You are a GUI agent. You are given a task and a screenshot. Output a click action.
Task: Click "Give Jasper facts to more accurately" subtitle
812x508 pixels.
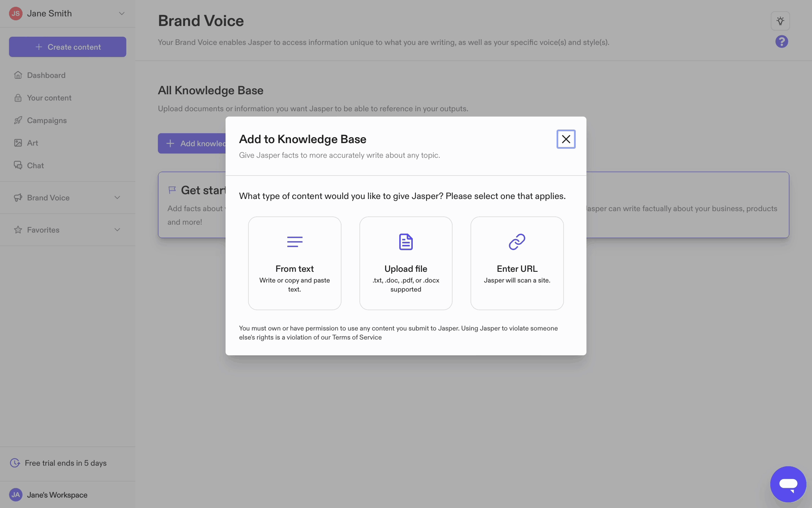pyautogui.click(x=340, y=155)
